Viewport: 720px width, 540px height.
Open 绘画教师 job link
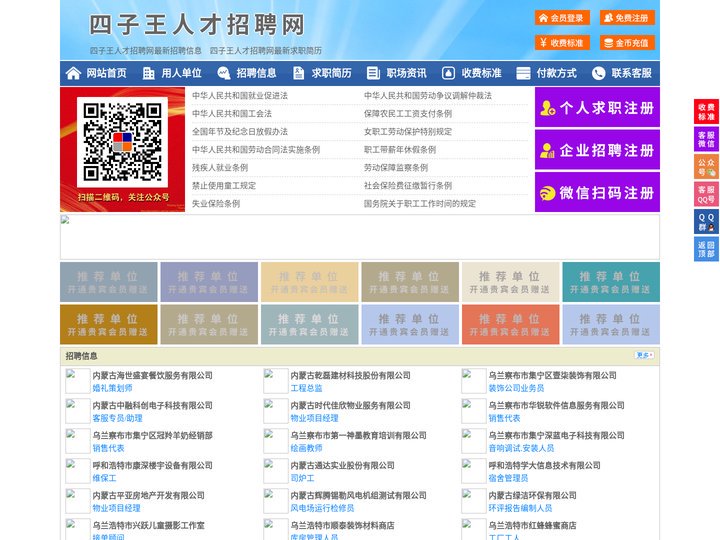click(x=306, y=448)
